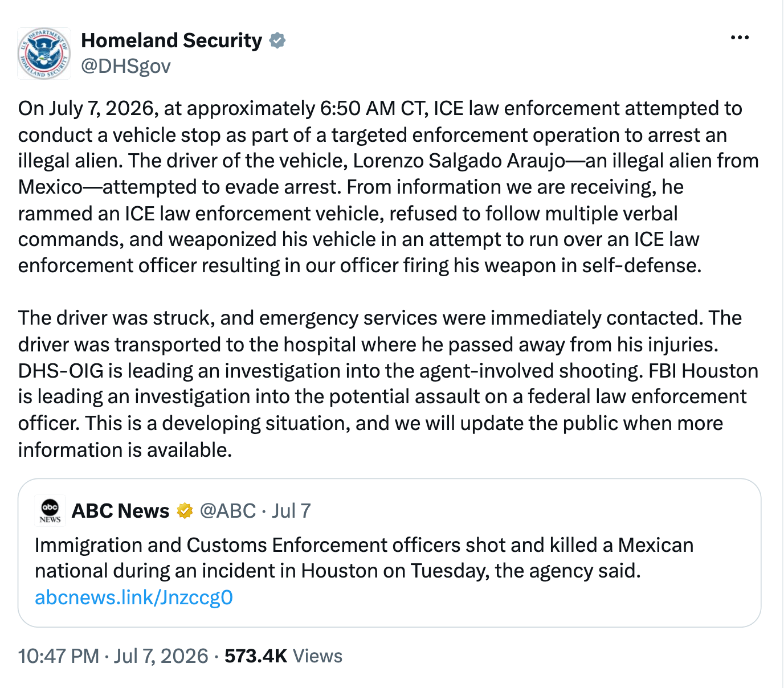This screenshot has width=784, height=688.
Task: Click the quoted text about Immigration and Customs Enforcement
Action: click(364, 558)
